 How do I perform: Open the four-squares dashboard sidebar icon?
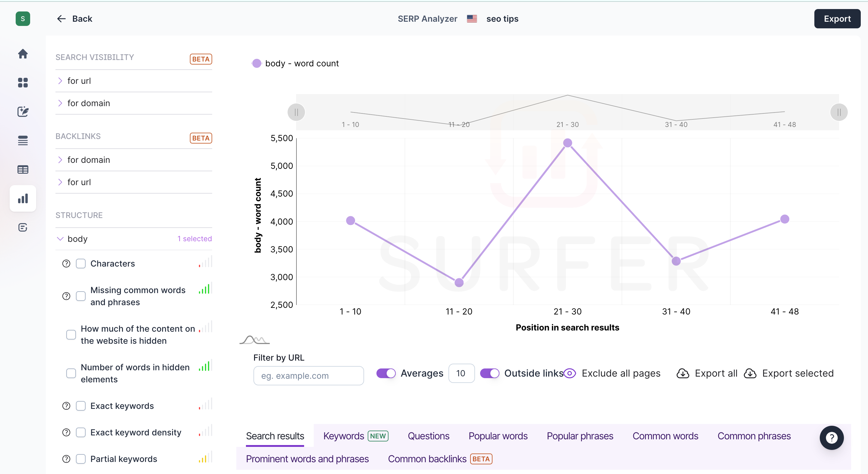23,82
